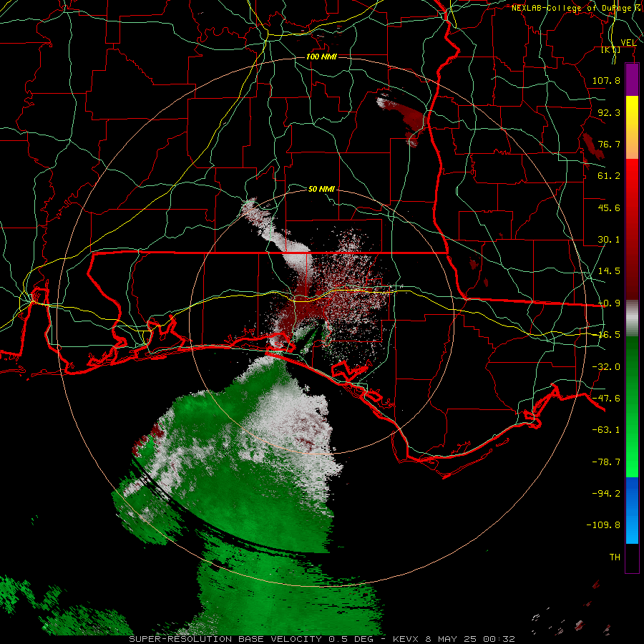Click the -16.5 legend value
The width and height of the screenshot is (644, 644).
[x=609, y=335]
